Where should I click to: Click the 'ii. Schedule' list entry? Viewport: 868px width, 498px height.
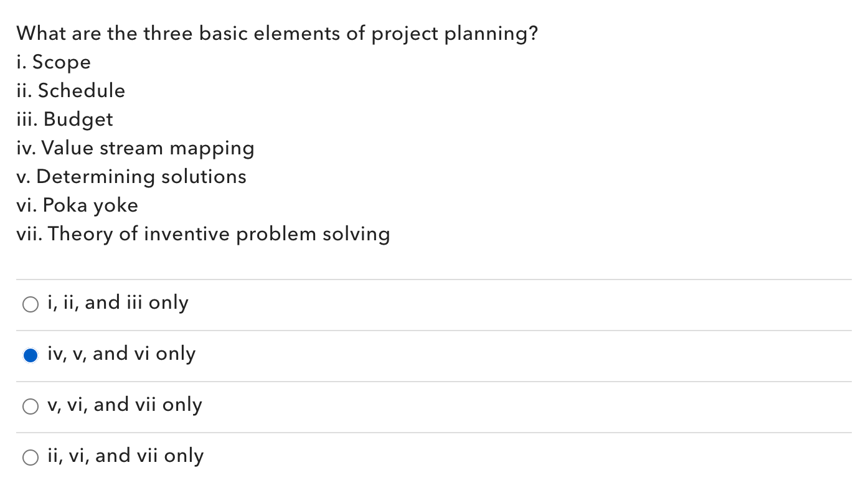pyautogui.click(x=71, y=90)
